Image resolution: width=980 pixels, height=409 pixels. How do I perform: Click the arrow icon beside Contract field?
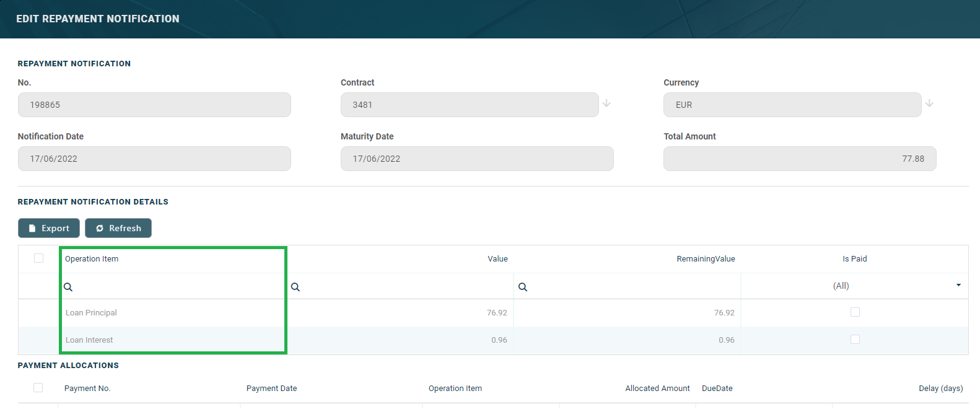[x=606, y=103]
